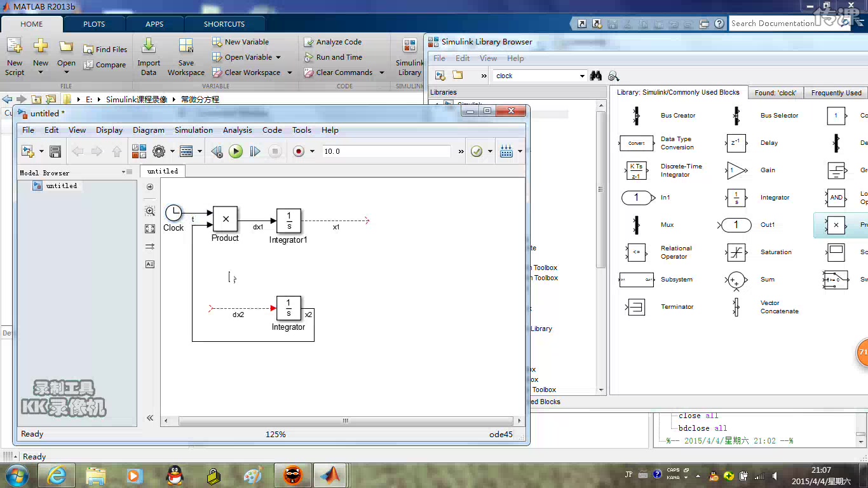The width and height of the screenshot is (868, 488).
Task: Open the Model Explorer icon
Action: pos(186,151)
